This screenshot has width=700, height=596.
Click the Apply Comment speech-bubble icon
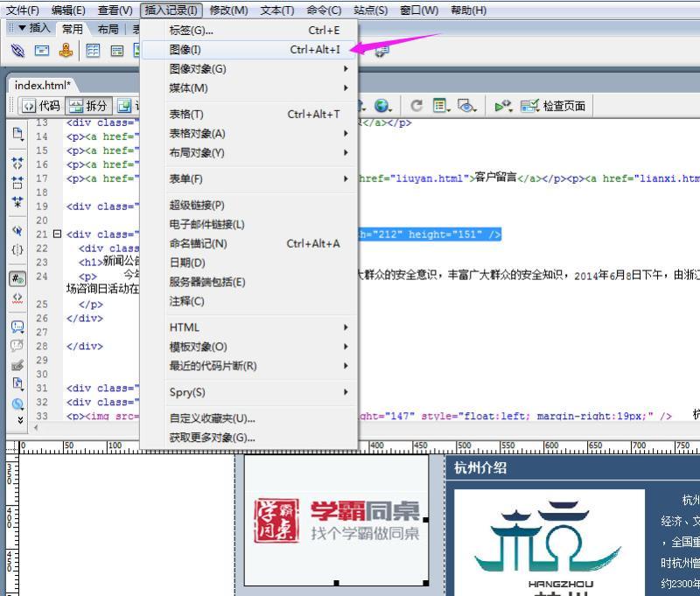[x=17, y=326]
